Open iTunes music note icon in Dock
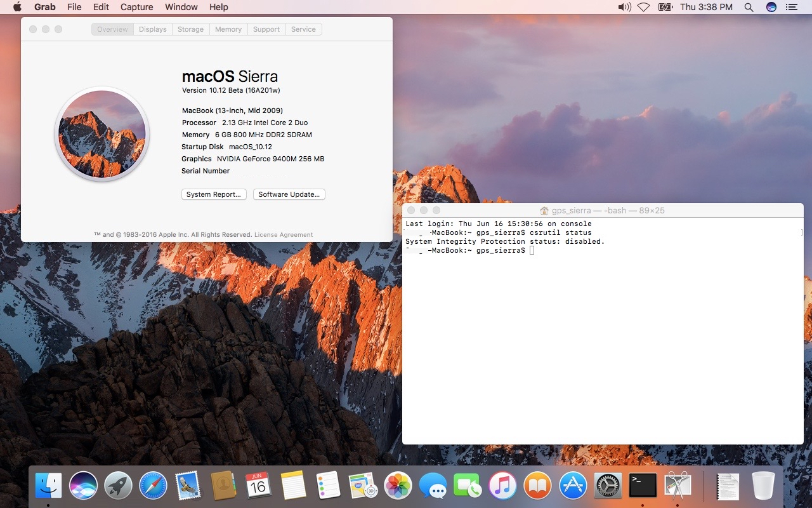 [x=503, y=486]
